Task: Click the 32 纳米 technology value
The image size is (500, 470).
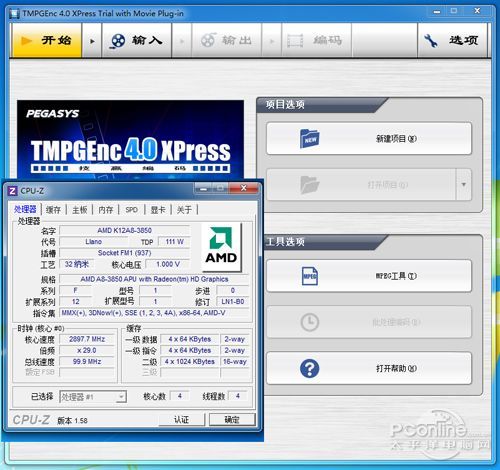Action: point(77,264)
